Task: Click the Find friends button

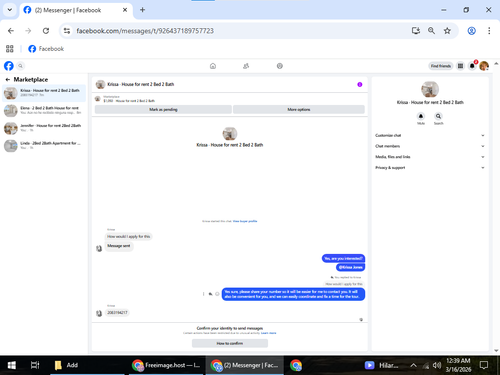Action: click(x=440, y=66)
